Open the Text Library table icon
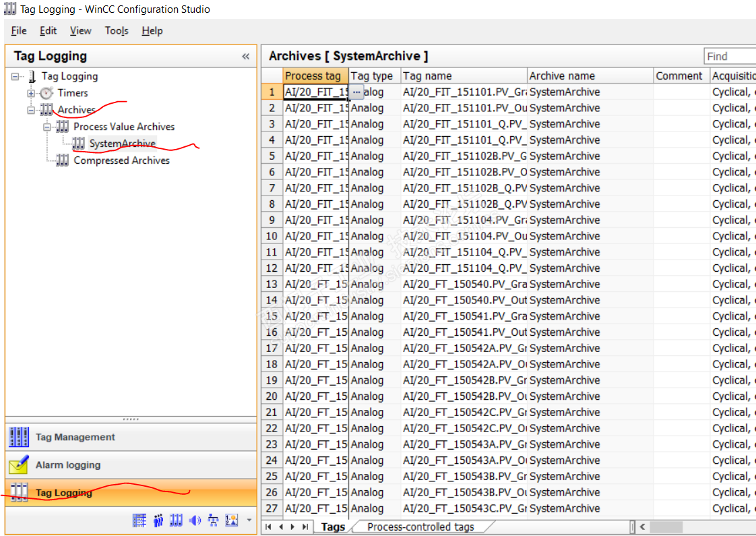This screenshot has height=536, width=756. click(x=139, y=520)
